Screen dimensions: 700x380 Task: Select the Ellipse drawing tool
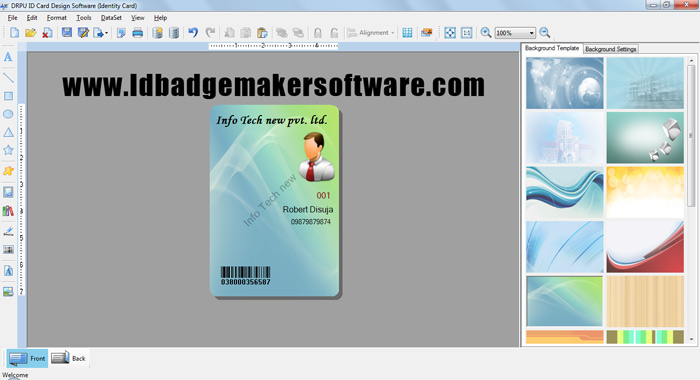point(8,114)
